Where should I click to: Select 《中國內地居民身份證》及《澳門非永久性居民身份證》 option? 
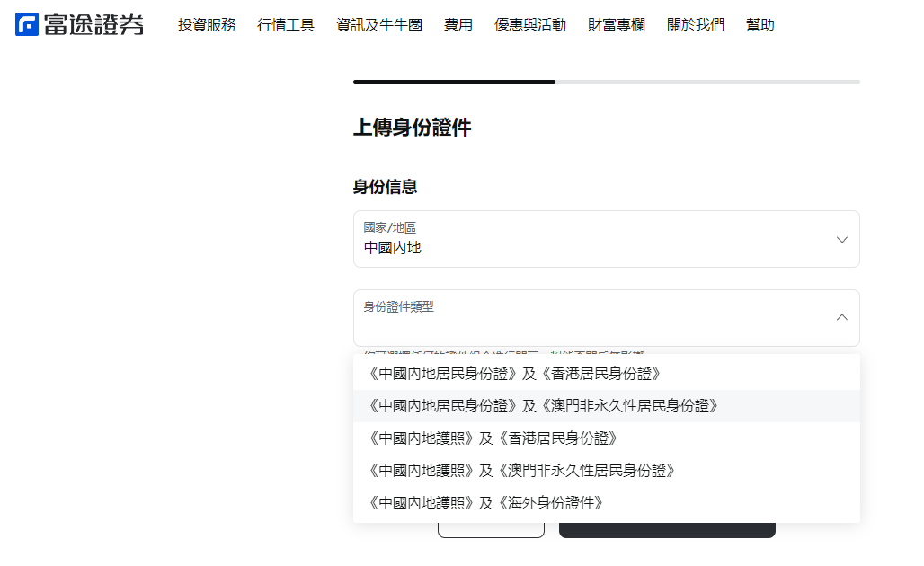(x=607, y=406)
